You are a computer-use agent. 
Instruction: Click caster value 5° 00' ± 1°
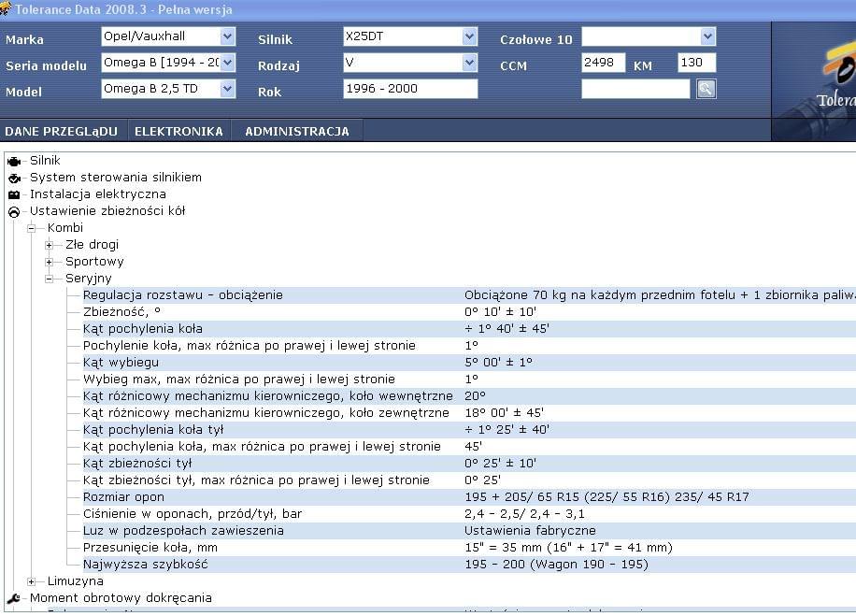click(498, 363)
